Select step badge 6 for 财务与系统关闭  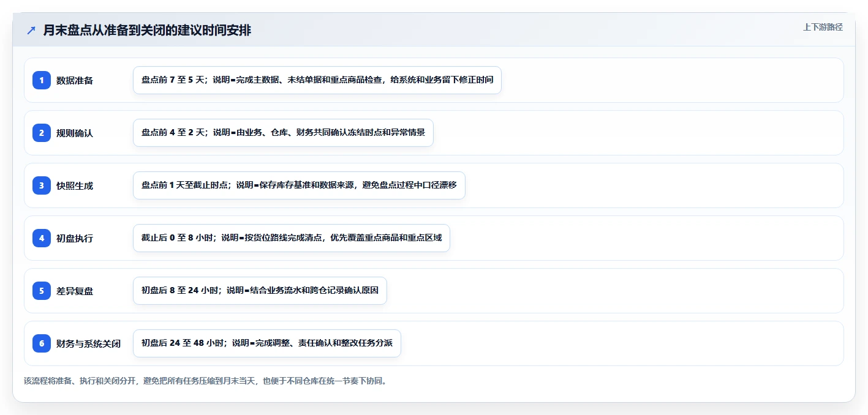(42, 343)
